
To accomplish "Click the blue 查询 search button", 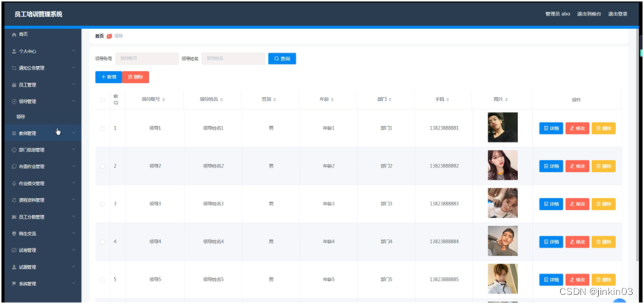I will 282,59.
